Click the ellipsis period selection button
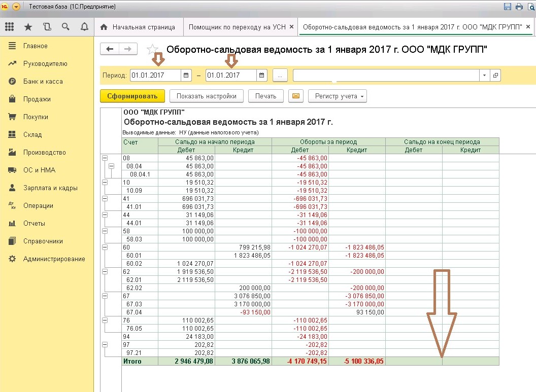The image size is (536, 392). tap(280, 75)
